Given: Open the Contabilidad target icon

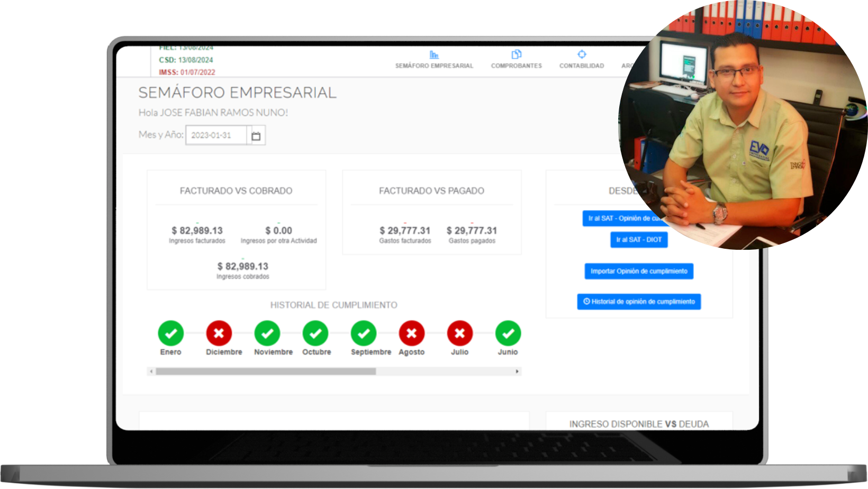Looking at the screenshot, I should 582,54.
